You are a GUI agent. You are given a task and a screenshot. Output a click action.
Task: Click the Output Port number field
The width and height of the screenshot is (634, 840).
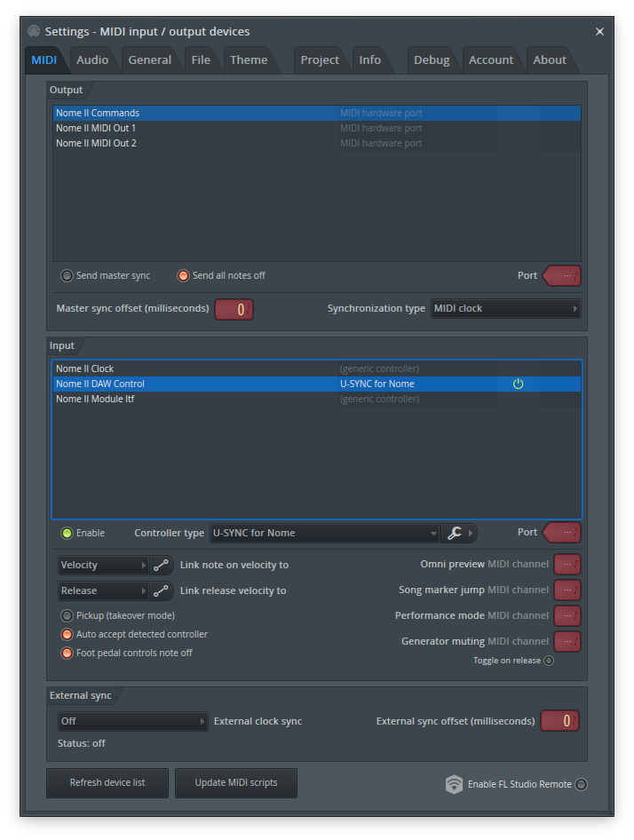[x=563, y=276]
